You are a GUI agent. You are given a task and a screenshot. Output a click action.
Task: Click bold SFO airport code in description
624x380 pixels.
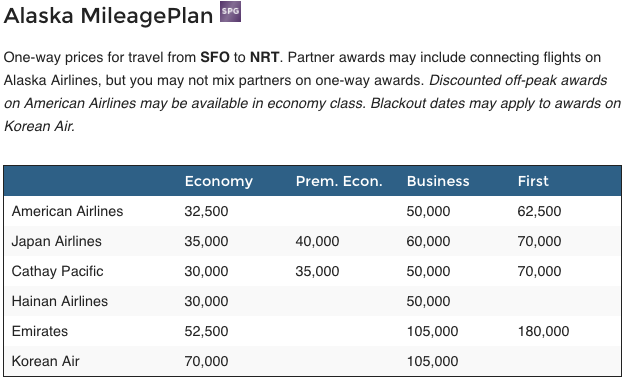215,57
